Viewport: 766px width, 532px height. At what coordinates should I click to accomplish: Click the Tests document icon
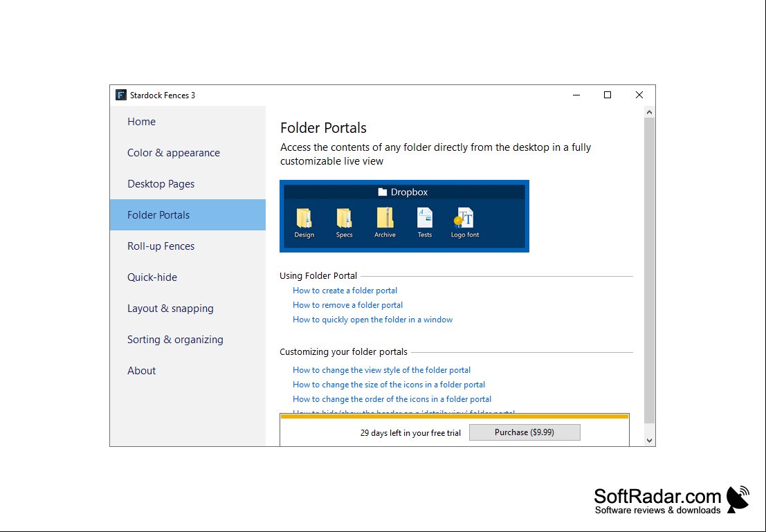pos(425,218)
